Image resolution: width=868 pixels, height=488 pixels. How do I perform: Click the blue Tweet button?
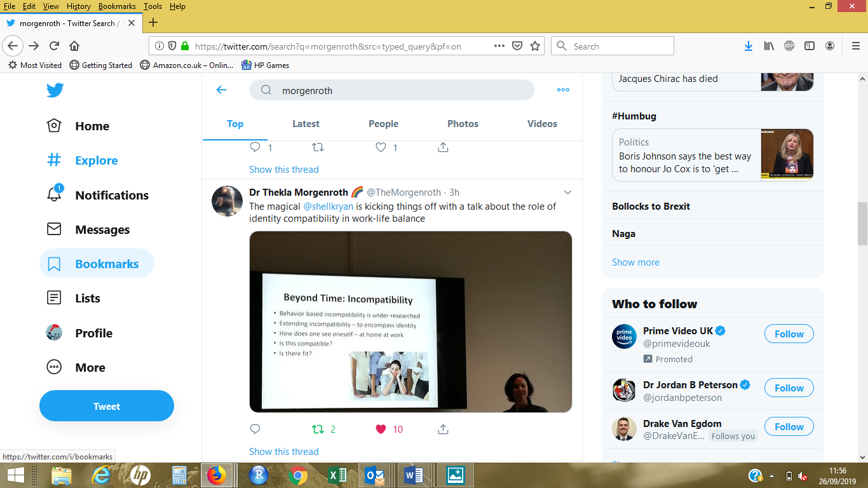coord(107,406)
